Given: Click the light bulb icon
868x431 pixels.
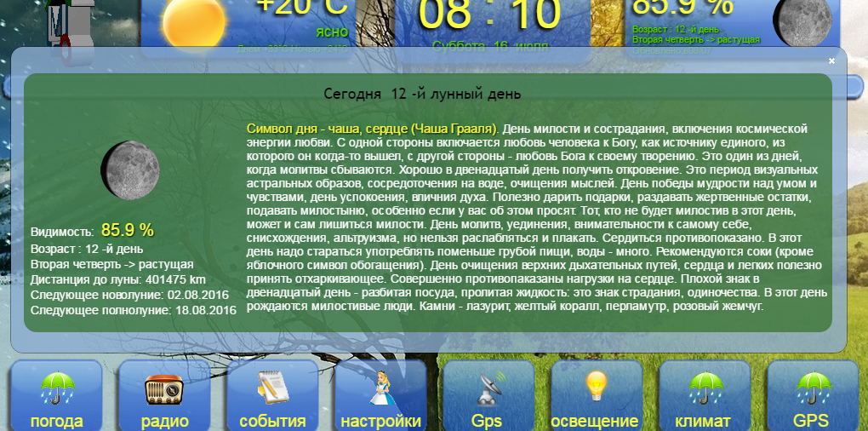Looking at the screenshot, I should click(597, 386).
